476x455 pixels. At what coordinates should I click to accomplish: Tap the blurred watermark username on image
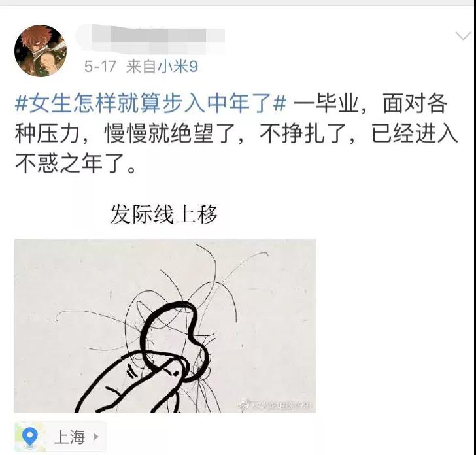[x=281, y=405]
